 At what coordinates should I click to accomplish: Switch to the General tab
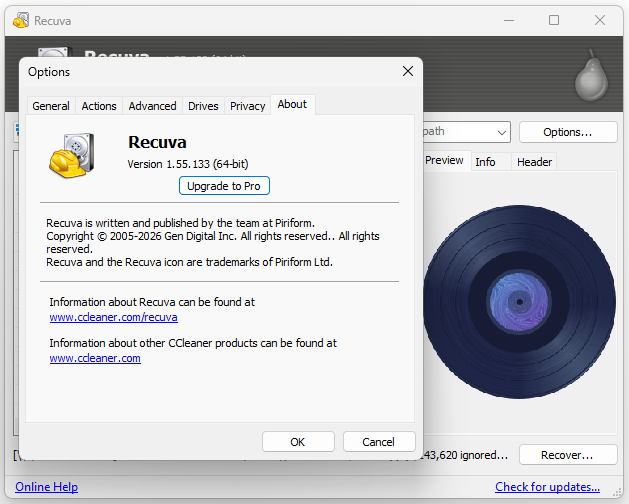click(51, 106)
